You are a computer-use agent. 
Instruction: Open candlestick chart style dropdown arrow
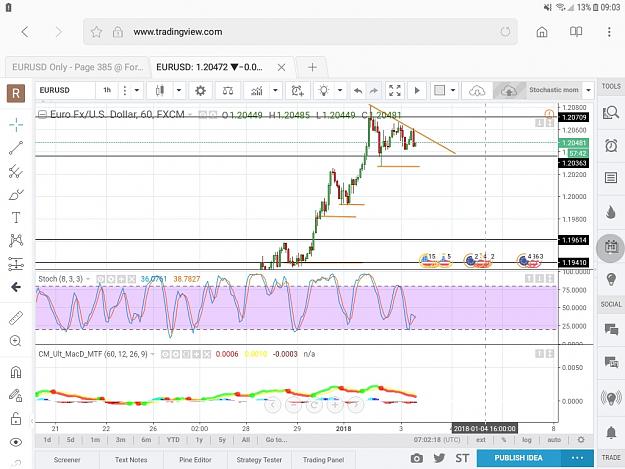(179, 90)
